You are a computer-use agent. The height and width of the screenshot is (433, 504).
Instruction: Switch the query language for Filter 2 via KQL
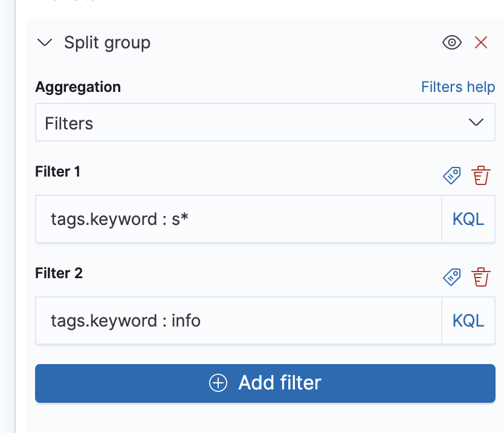(468, 321)
